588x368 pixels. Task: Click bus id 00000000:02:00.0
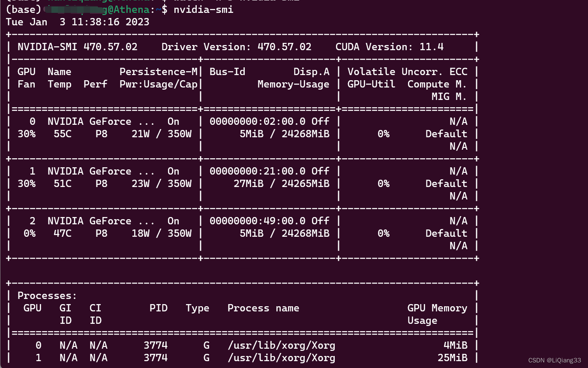[258, 121]
